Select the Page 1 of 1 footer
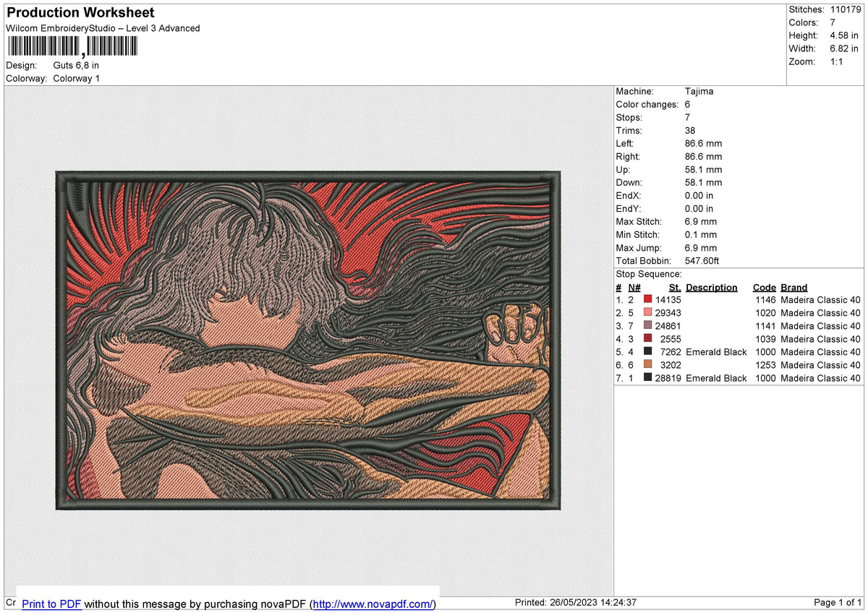The image size is (868, 613). pos(838,603)
